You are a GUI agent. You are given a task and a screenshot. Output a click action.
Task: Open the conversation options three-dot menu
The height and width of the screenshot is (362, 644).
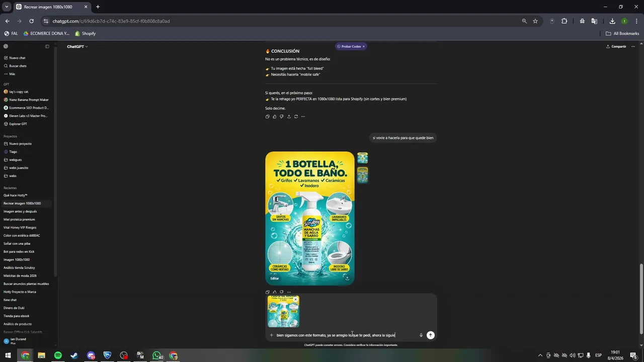(633, 46)
